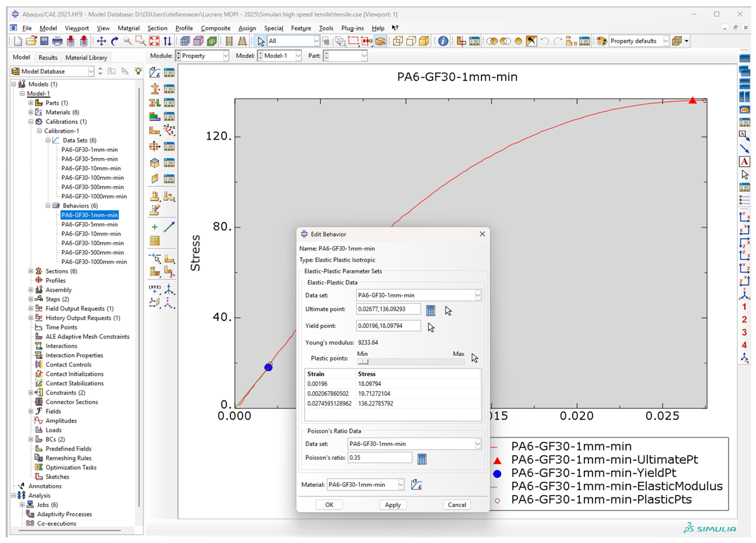The height and width of the screenshot is (543, 756).
Task: Click the Apply button
Action: click(392, 505)
